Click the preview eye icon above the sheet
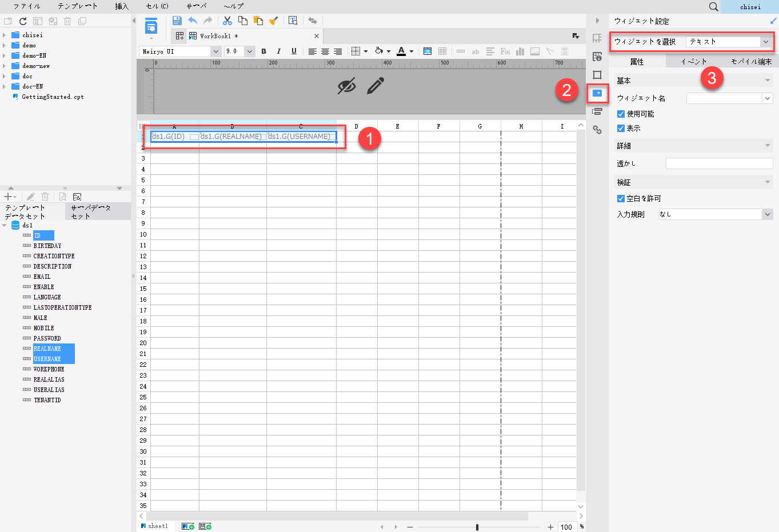This screenshot has width=779, height=532. [x=346, y=85]
